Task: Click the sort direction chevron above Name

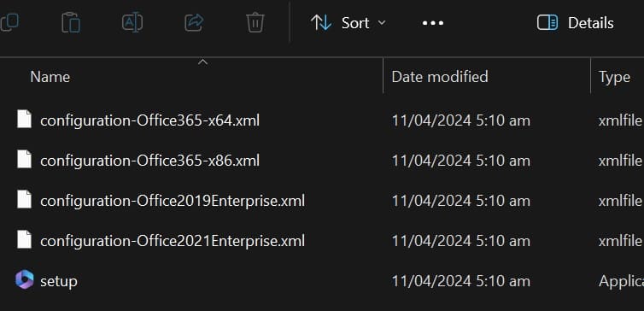Action: pyautogui.click(x=203, y=62)
